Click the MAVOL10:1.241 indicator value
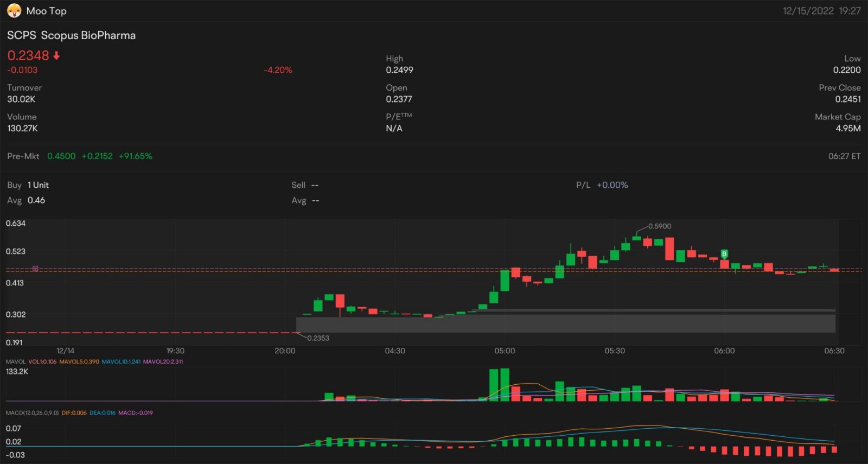 click(121, 361)
